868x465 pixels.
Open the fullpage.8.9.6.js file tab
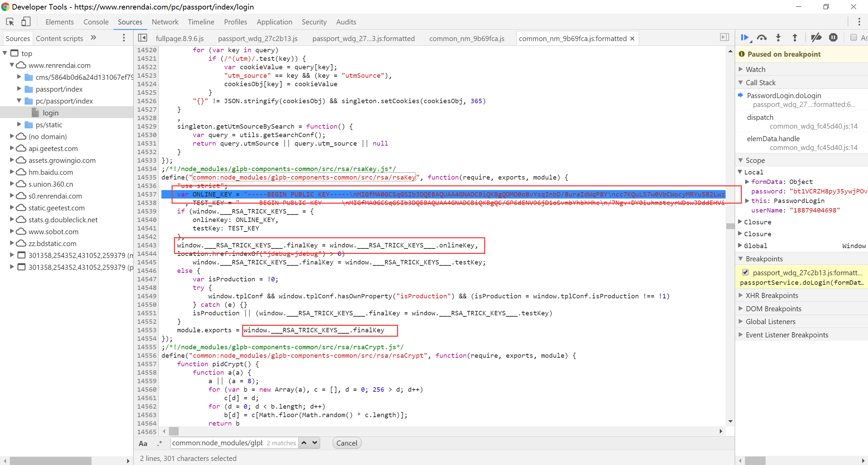coord(179,39)
